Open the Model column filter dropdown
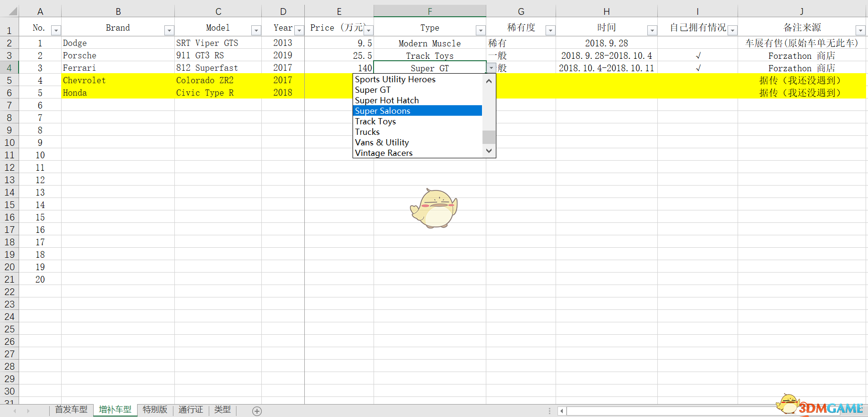Image resolution: width=868 pixels, height=417 pixels. tap(256, 31)
